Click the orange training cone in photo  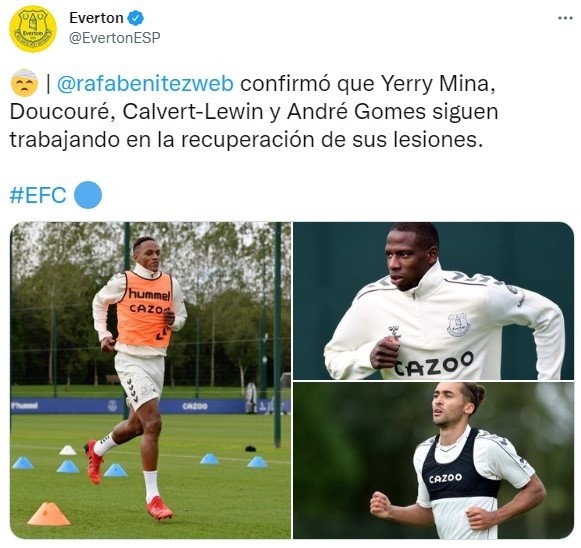coord(49,514)
